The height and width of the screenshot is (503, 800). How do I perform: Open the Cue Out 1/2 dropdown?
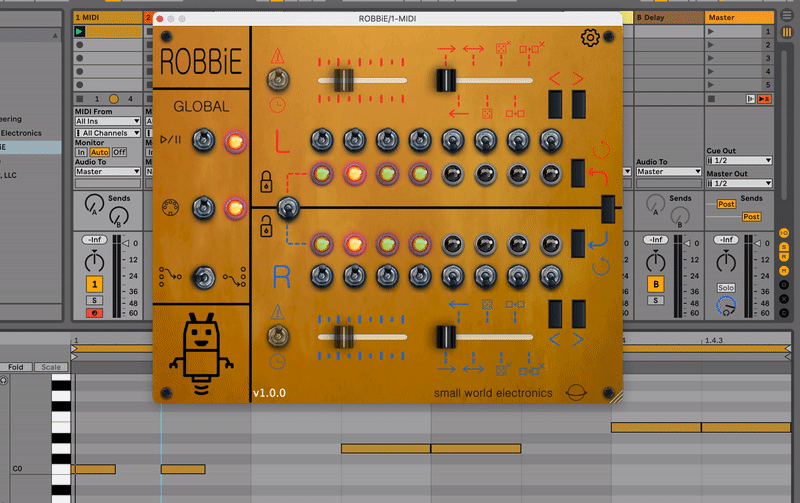coord(739,160)
